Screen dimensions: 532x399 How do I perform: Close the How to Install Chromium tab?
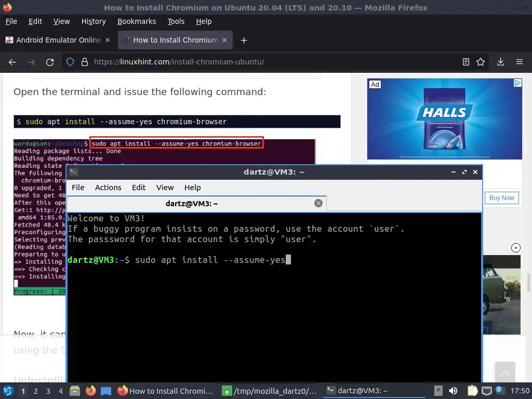[x=224, y=40]
